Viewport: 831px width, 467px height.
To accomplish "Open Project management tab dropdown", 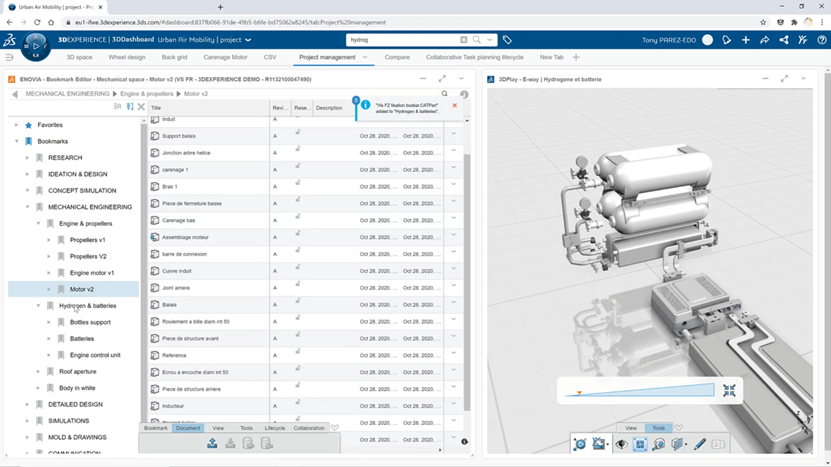I will 365,57.
